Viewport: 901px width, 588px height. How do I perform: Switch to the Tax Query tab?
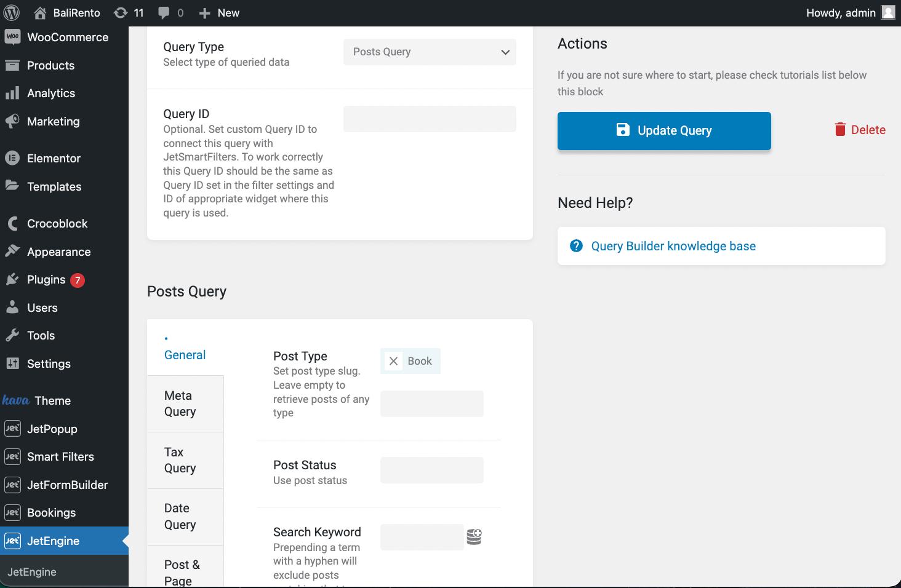185,460
